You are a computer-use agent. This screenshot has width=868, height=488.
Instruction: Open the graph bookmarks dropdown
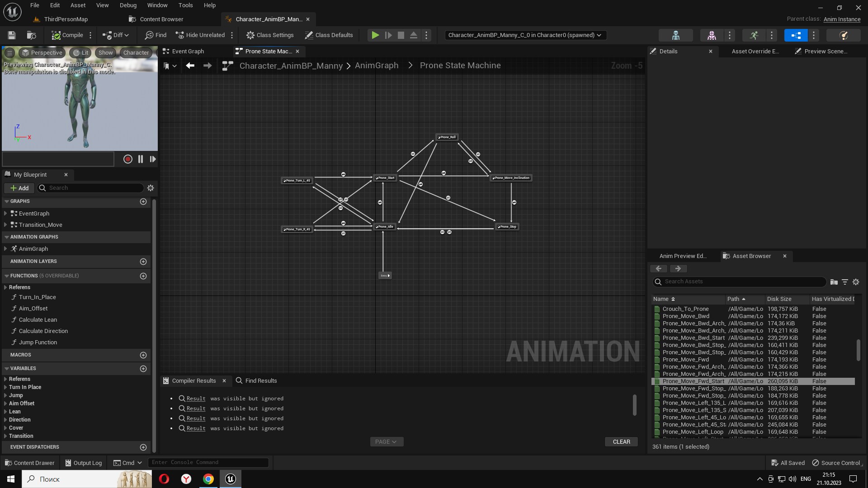coord(170,66)
